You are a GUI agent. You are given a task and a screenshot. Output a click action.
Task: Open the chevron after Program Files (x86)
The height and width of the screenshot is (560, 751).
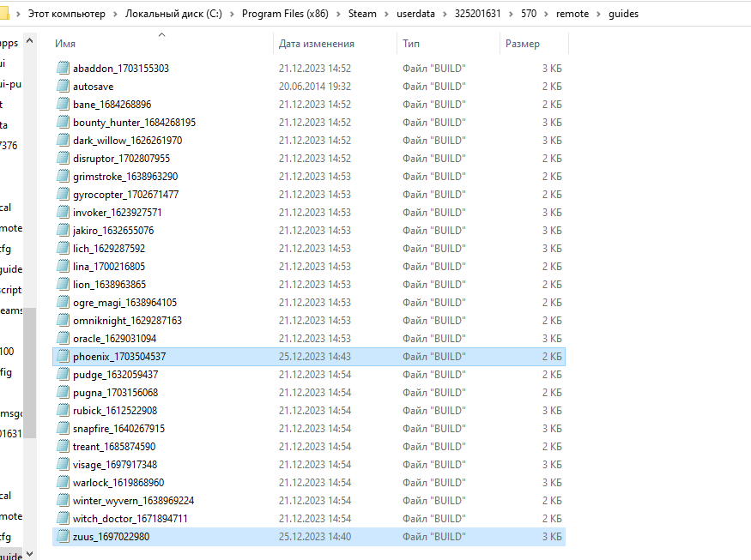click(339, 14)
